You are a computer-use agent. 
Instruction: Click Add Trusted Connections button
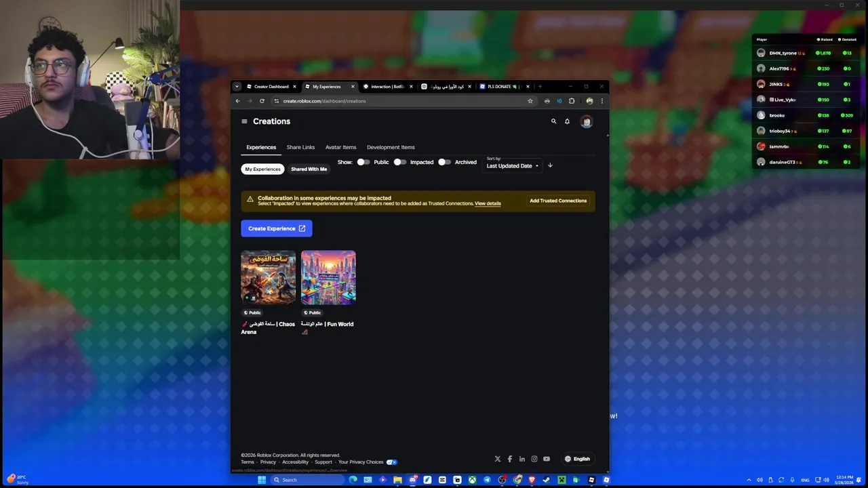point(558,201)
